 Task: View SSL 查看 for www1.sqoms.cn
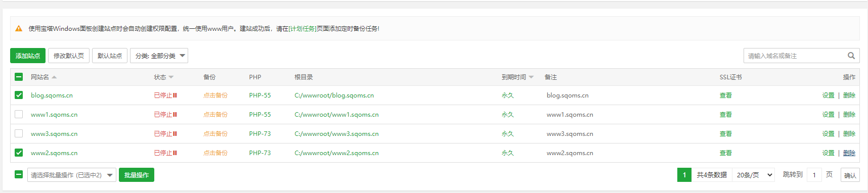(x=726, y=115)
